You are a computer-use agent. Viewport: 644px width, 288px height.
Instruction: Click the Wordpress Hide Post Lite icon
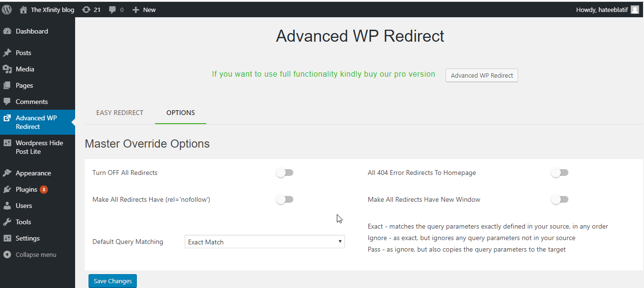[x=7, y=143]
